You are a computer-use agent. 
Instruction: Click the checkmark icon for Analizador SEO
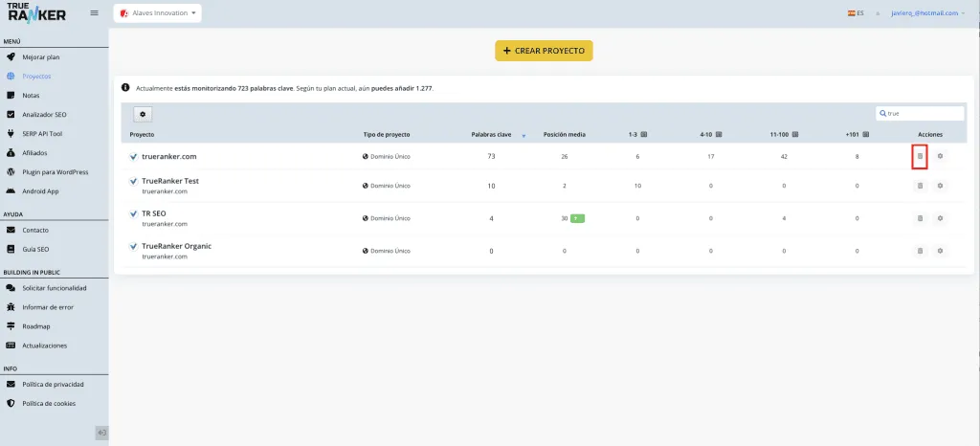[11, 115]
